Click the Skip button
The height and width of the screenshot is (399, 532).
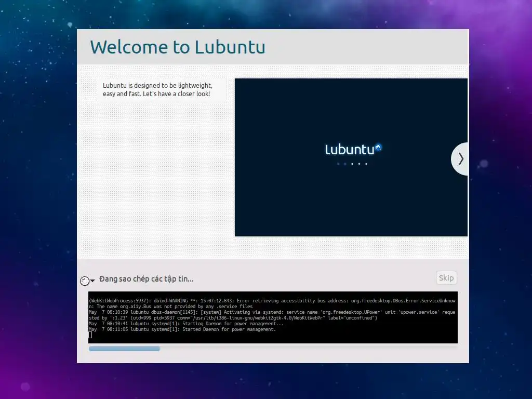pyautogui.click(x=446, y=278)
